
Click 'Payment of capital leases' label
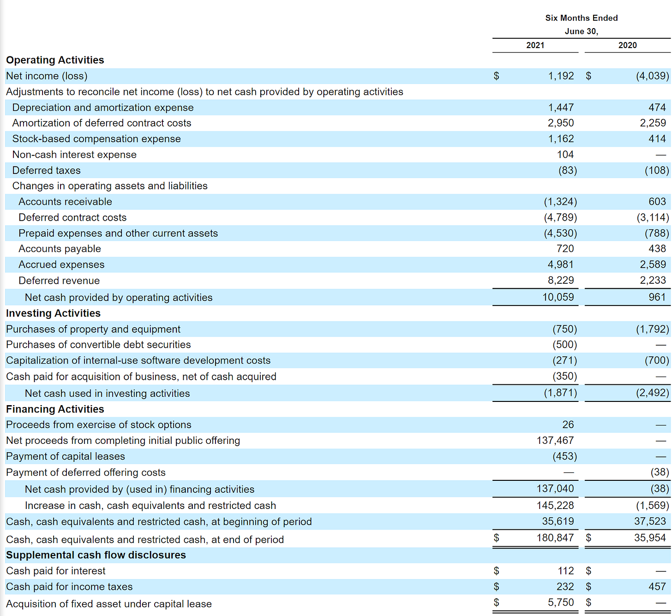tap(66, 456)
